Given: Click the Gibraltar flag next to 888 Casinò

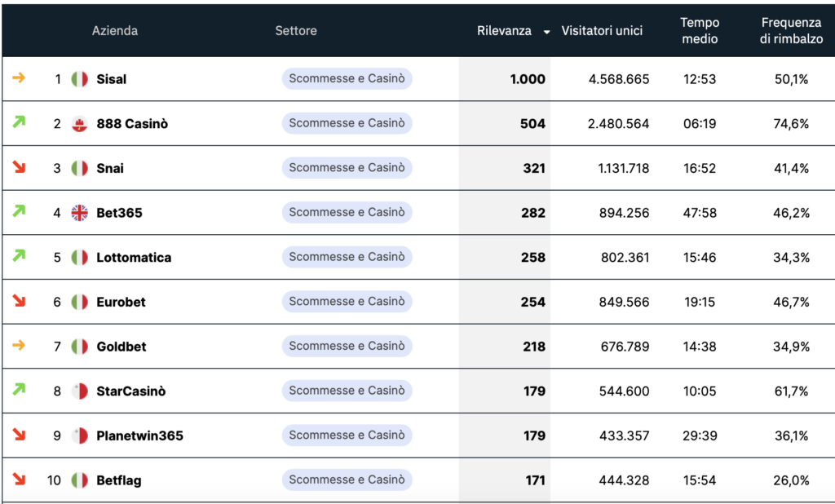Looking at the screenshot, I should (79, 124).
